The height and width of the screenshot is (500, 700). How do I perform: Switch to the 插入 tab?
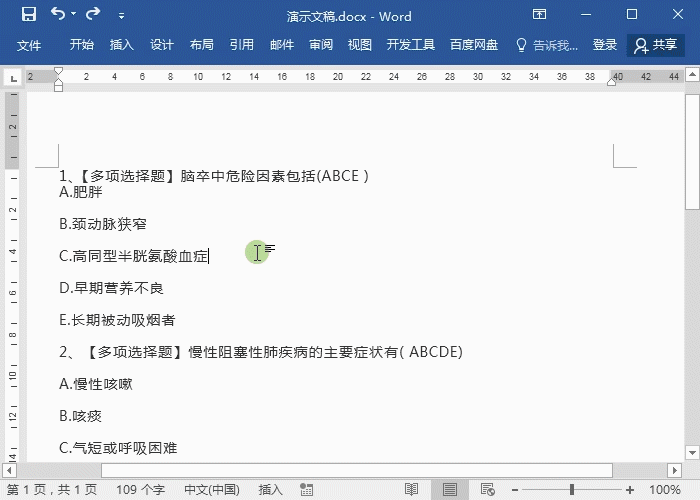pos(121,45)
